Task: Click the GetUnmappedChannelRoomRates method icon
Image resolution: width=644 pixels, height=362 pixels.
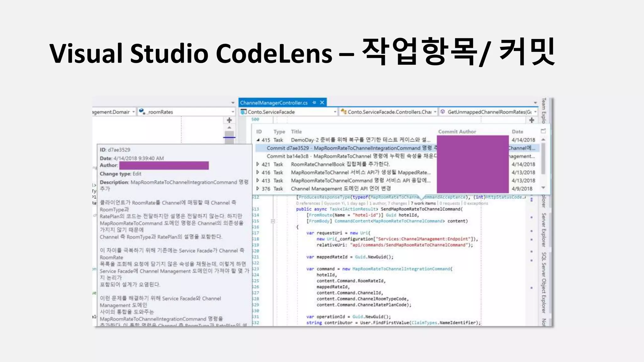Action: 443,112
